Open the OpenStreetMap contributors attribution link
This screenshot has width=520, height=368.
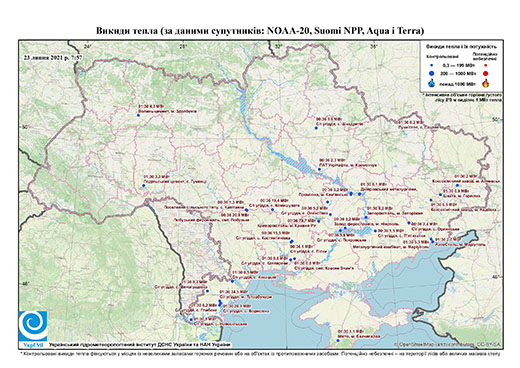pos(448,344)
